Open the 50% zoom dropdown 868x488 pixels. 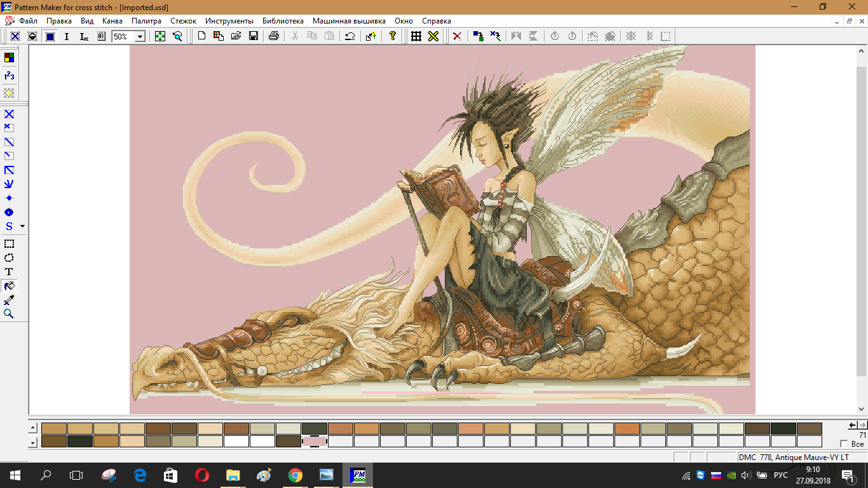point(140,37)
